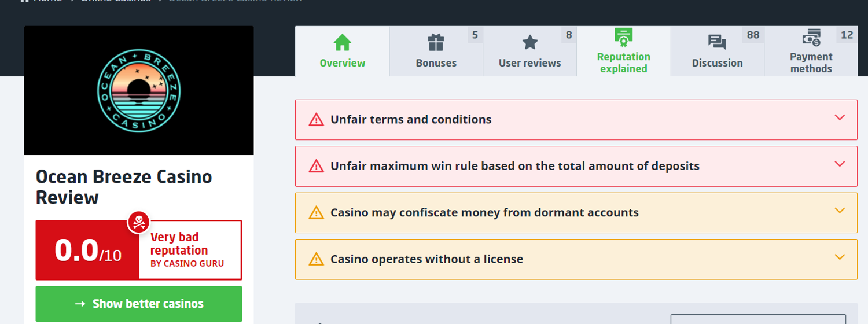
Task: Expand Unfair terms and conditions chevron
Action: pos(840,117)
